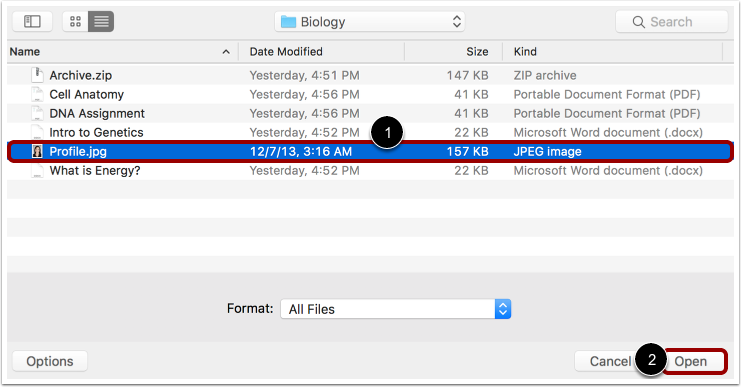Click the Options button
The image size is (741, 387).
pyautogui.click(x=50, y=361)
